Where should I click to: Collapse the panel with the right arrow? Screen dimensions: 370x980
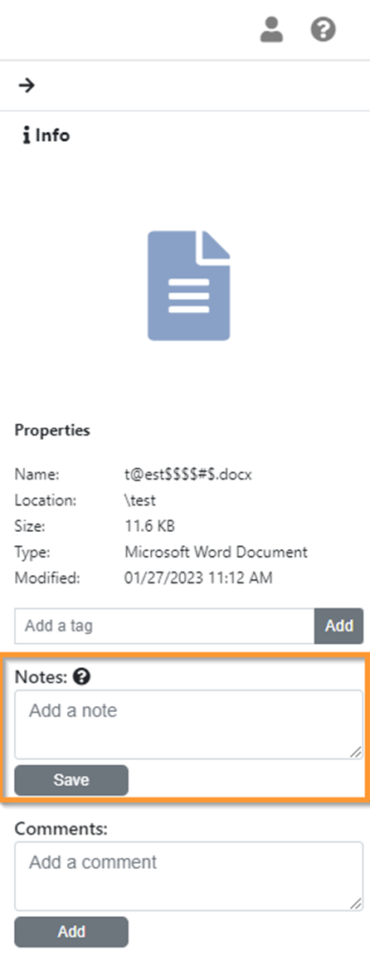click(x=27, y=85)
